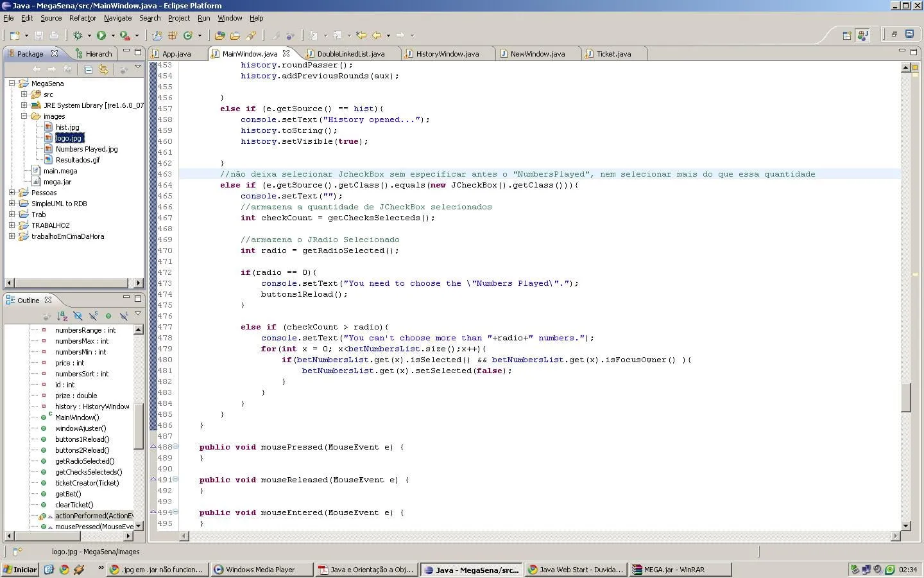Click getRadioSelected() in the Outline list
The width and height of the screenshot is (924, 578).
(85, 461)
